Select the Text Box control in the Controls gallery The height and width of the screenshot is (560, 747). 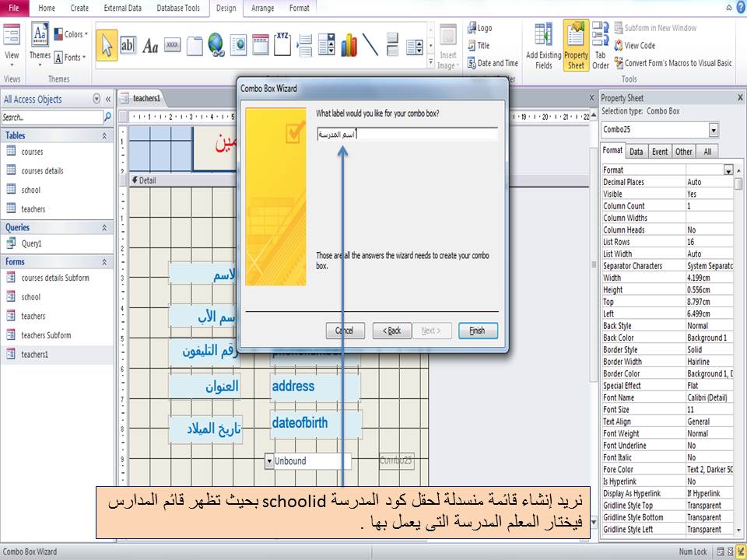[128, 45]
